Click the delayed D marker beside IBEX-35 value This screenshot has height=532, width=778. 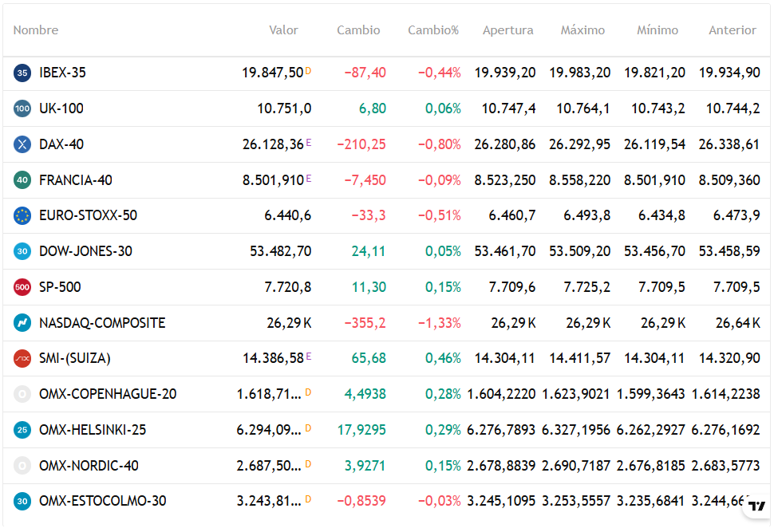[308, 71]
